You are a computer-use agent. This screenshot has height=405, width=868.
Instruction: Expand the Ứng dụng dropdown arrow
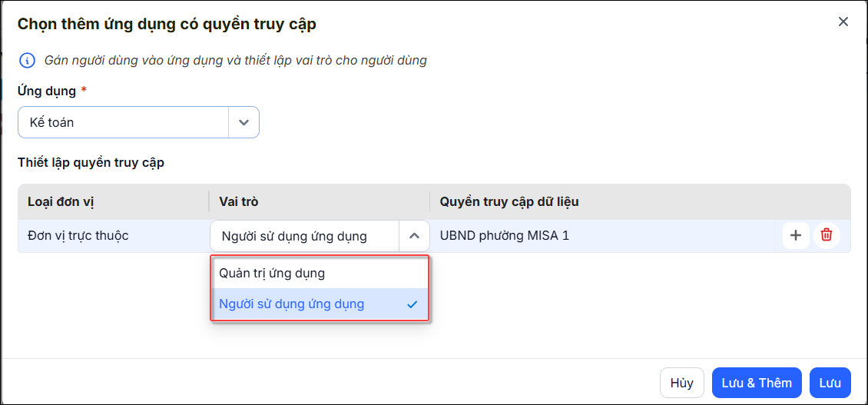244,122
